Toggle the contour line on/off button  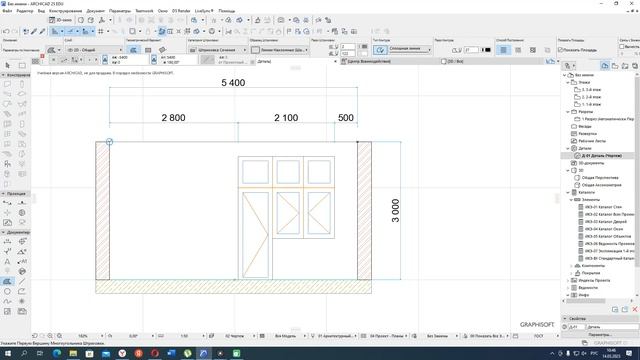coord(380,50)
